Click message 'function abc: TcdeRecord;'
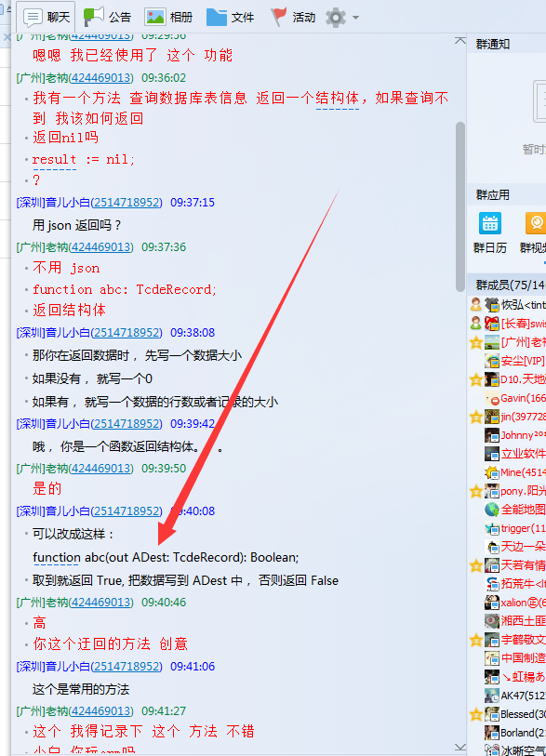 tap(125, 289)
